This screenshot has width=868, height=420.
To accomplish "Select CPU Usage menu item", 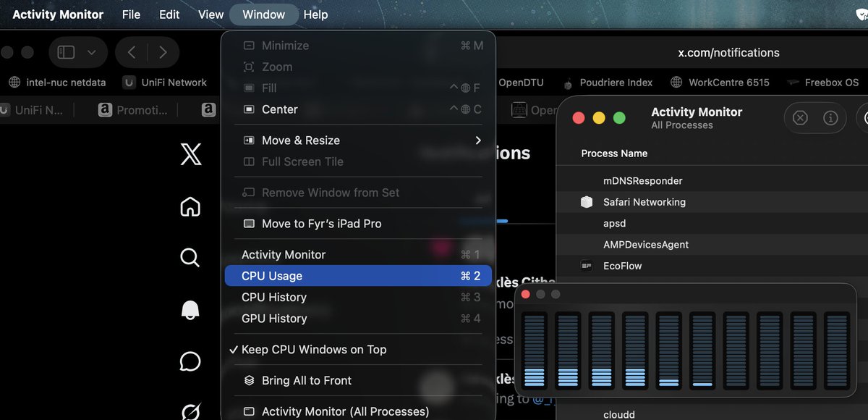I will pos(358,276).
